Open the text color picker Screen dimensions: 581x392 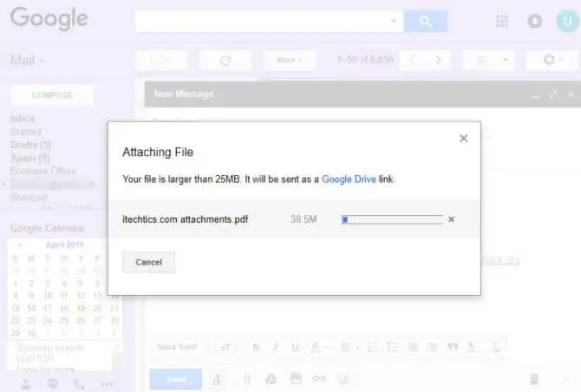pyautogui.click(x=319, y=347)
